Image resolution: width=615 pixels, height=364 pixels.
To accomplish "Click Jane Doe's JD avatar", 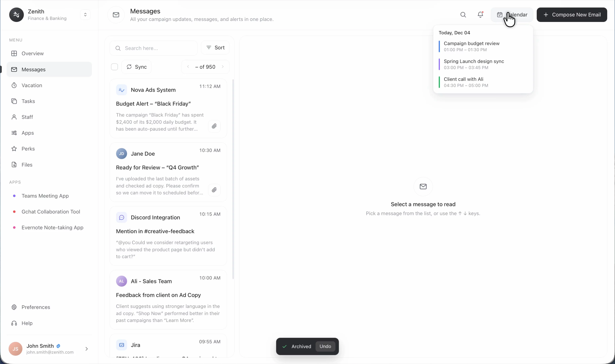I will click(x=121, y=154).
